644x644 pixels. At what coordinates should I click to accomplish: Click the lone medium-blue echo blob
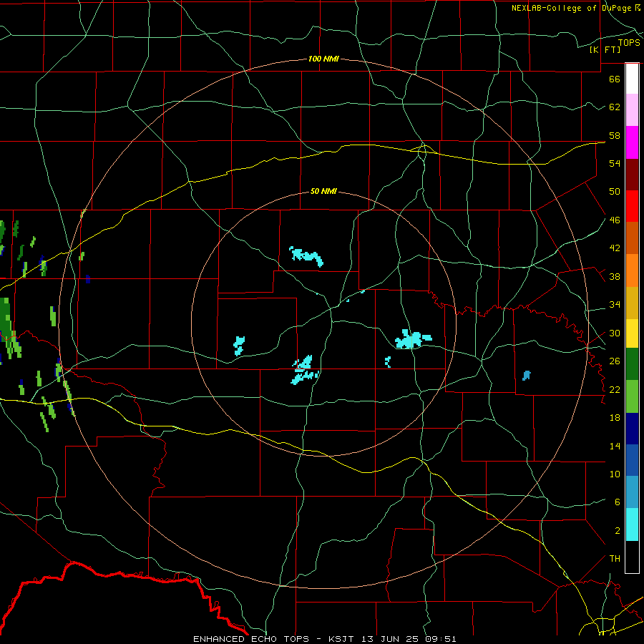526,376
